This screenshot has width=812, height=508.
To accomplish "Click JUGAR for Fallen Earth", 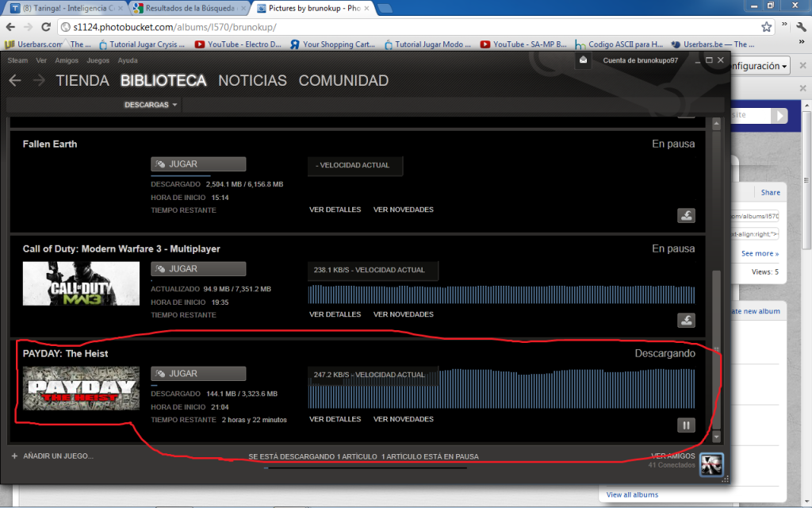I will coord(198,164).
